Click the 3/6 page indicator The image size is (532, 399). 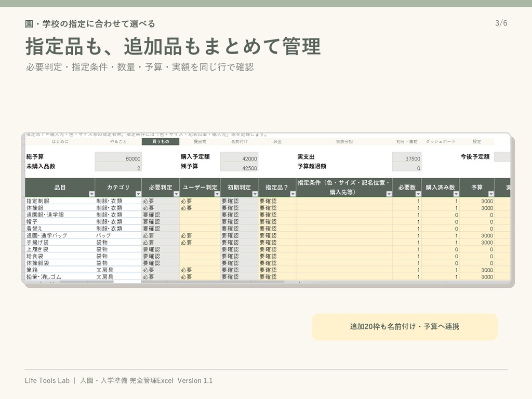[501, 23]
